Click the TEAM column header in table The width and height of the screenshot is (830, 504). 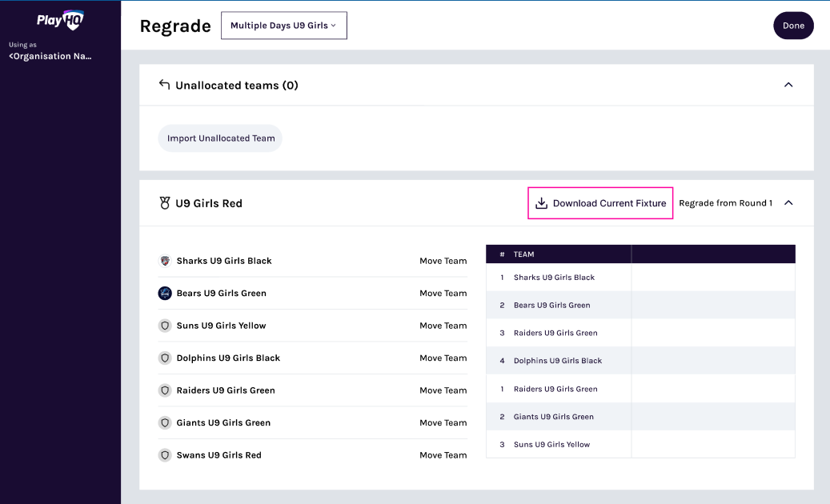click(523, 254)
